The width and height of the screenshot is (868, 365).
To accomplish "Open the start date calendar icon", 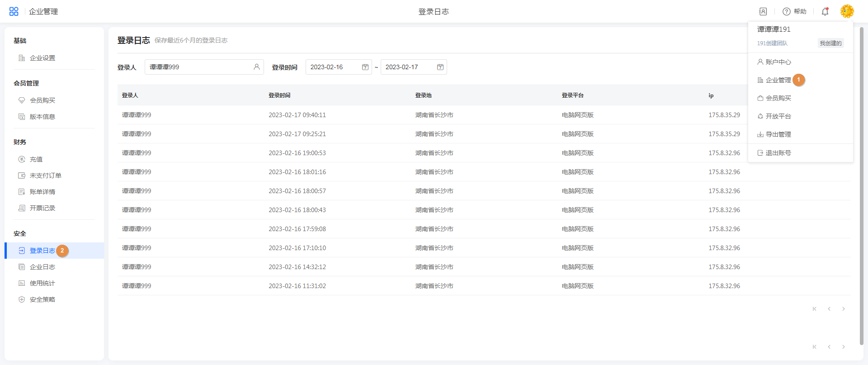I will pos(365,67).
